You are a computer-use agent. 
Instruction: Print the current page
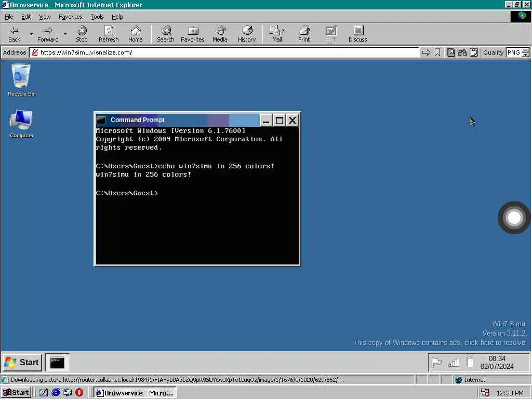pyautogui.click(x=304, y=34)
